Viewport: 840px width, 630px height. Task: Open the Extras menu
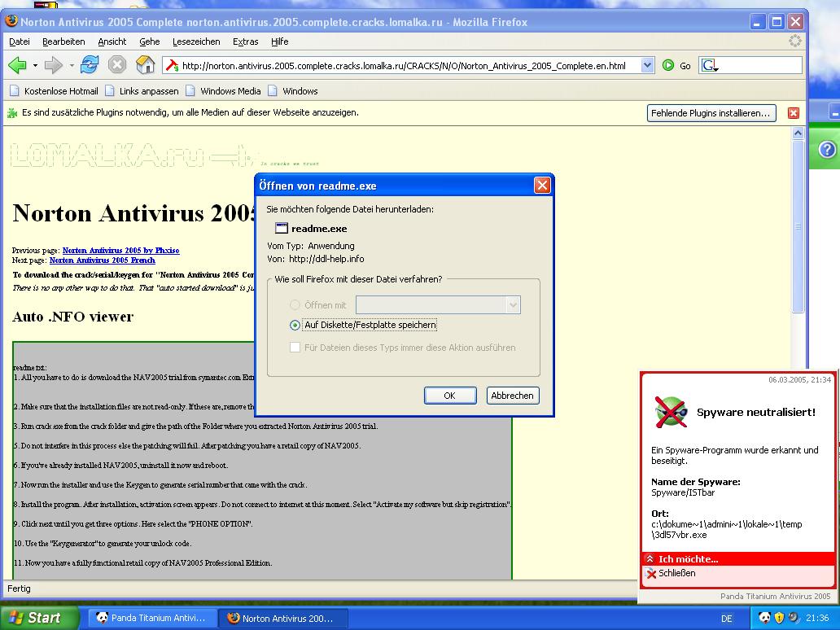pos(245,42)
